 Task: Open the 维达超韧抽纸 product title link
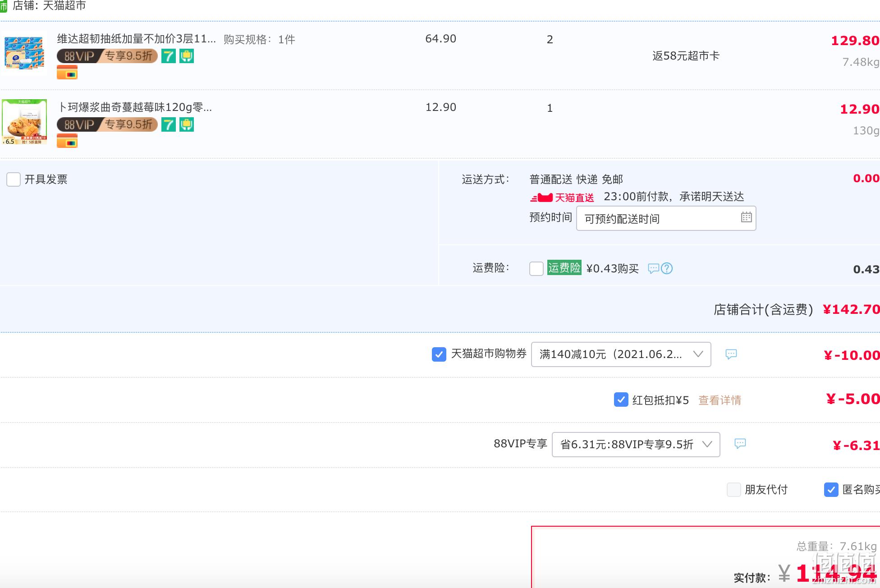(137, 39)
